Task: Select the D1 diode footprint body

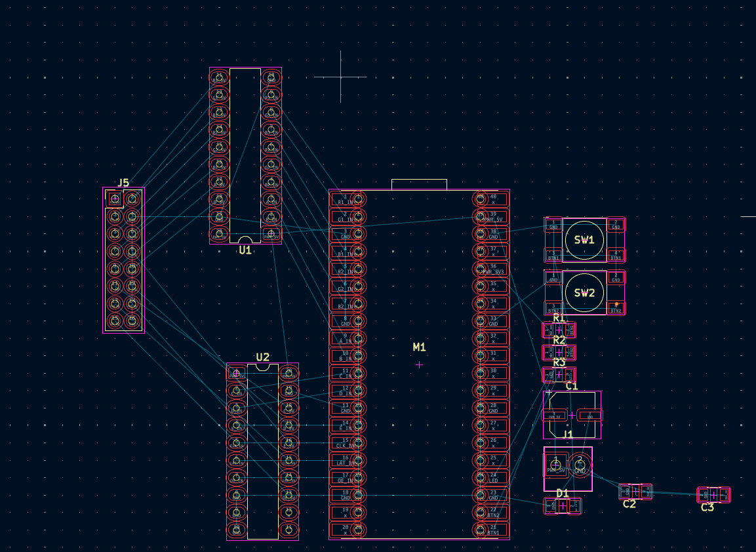Action: click(563, 505)
